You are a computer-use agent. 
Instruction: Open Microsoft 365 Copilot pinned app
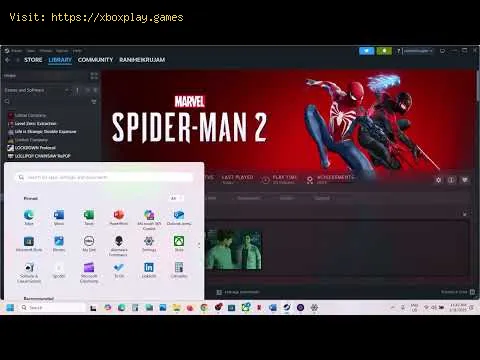tap(149, 219)
